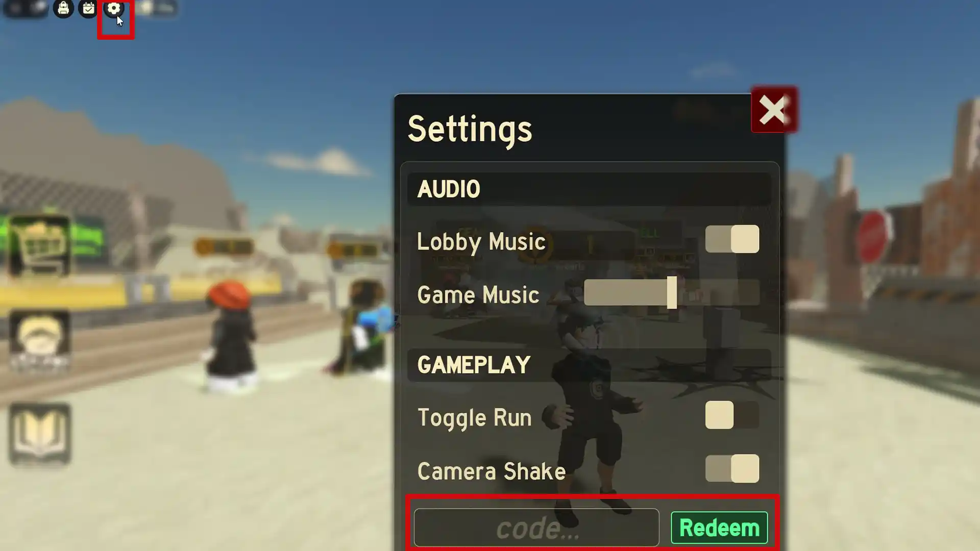Focus the code input field
The height and width of the screenshot is (551, 980).
[x=536, y=528]
